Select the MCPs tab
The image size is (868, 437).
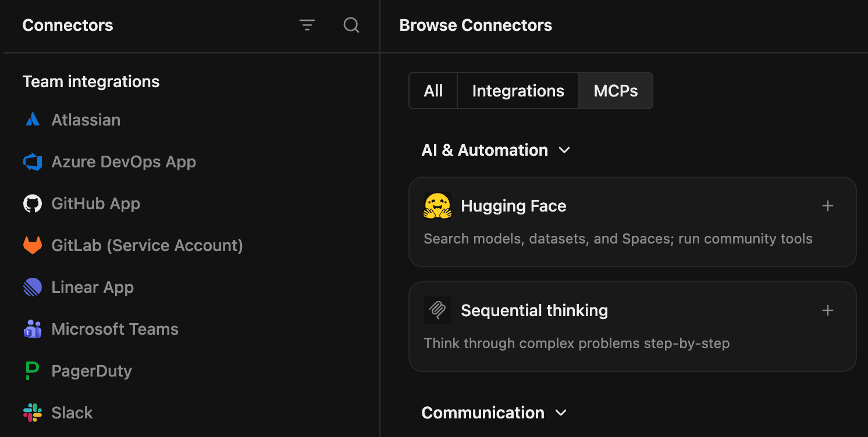616,91
